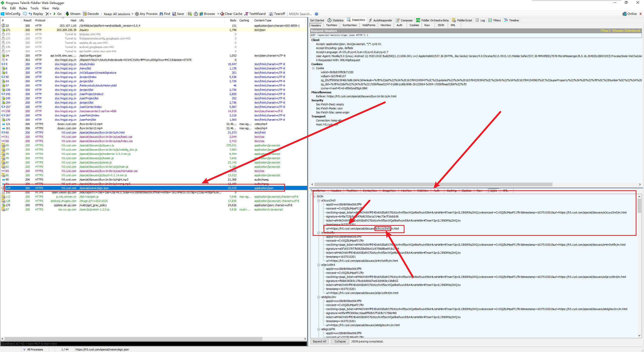Click the signature=b45e723b JSON entry
This screenshot has height=352, width=644.
tap(362, 216)
